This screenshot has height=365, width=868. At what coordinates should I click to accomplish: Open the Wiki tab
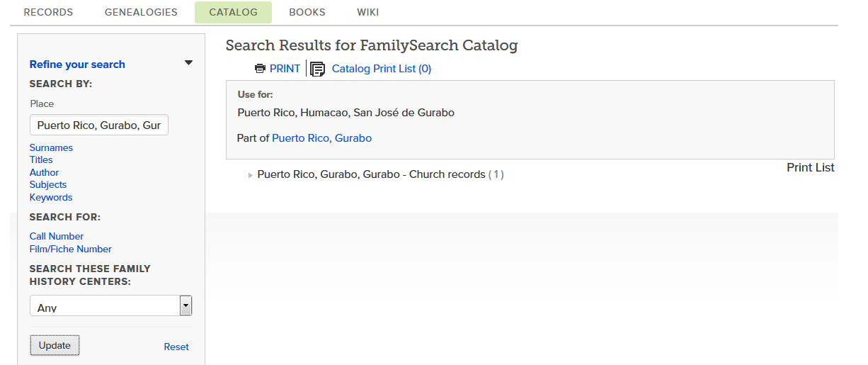(x=367, y=12)
